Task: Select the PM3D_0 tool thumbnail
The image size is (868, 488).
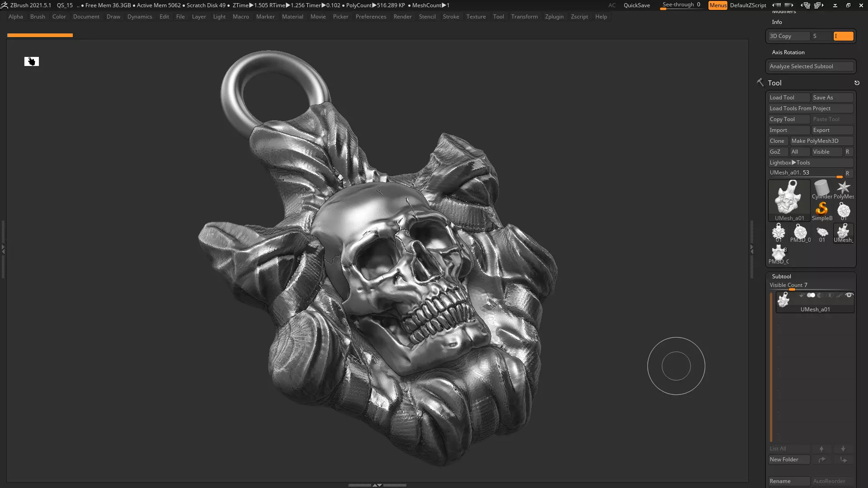Action: point(800,233)
